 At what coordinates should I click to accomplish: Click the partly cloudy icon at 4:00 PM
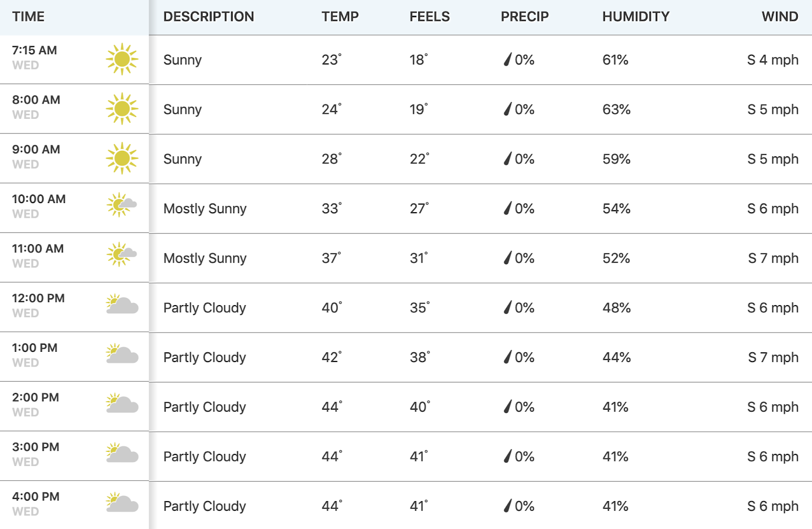coord(122,502)
